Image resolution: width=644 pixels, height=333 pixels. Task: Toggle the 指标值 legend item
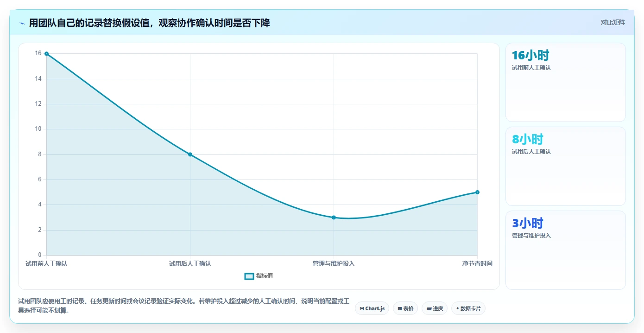click(x=259, y=276)
